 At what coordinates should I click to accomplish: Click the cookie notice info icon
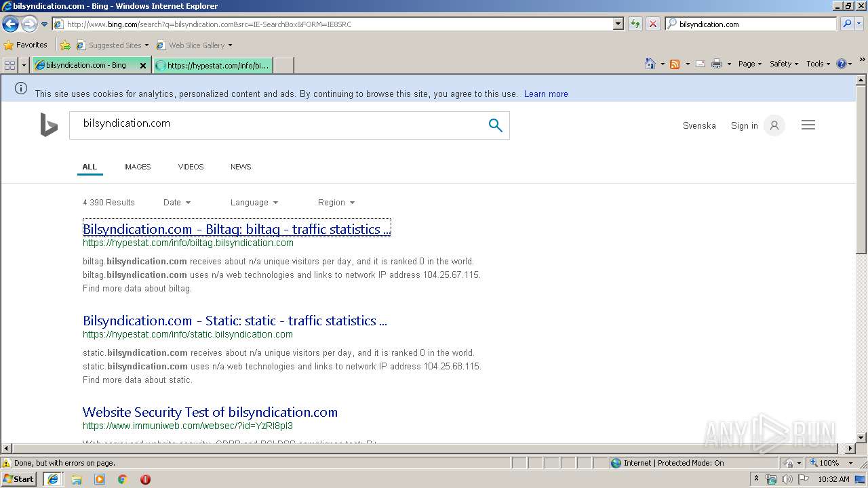(21, 88)
